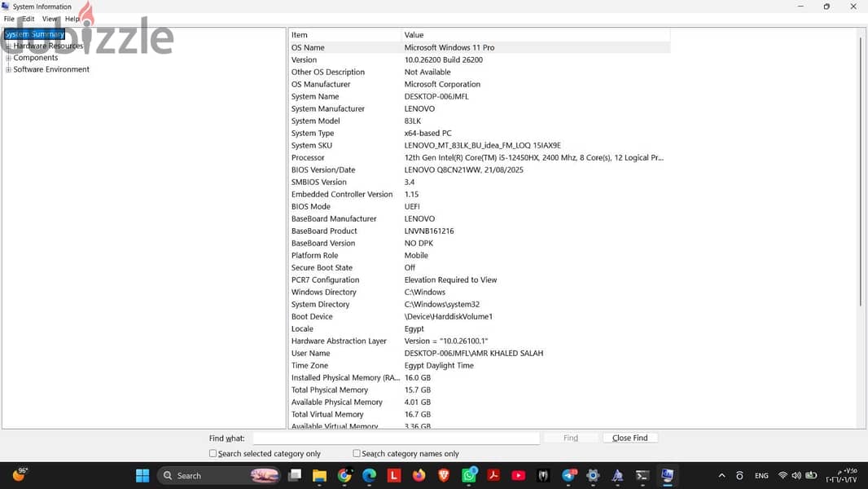Select the Total Virtual Memory label
Viewport: 868px width, 489px height.
[327, 414]
